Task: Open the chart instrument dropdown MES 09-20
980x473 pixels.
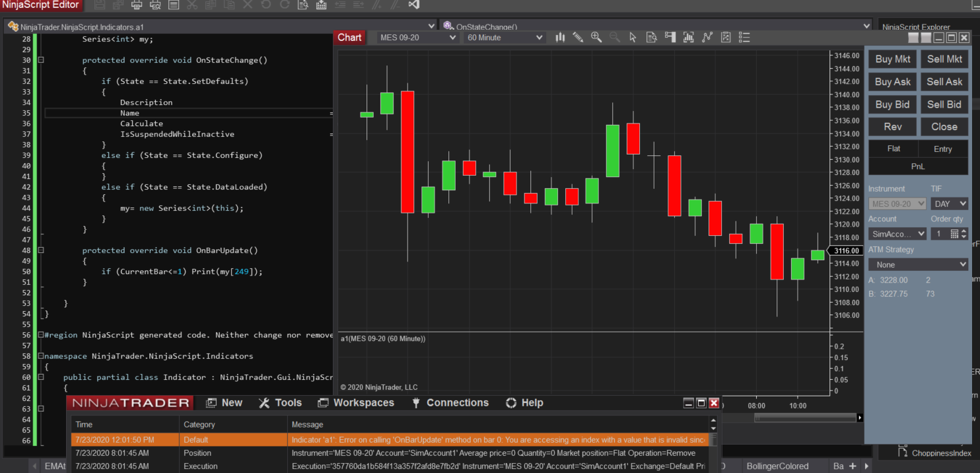Action: click(419, 38)
